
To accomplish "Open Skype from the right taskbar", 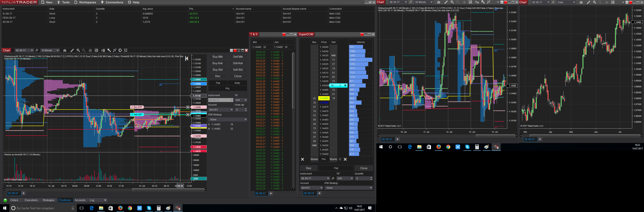I will point(467,147).
